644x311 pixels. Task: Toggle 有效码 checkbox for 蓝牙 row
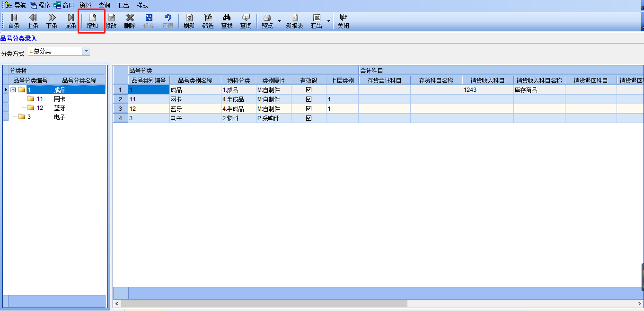[x=309, y=109]
